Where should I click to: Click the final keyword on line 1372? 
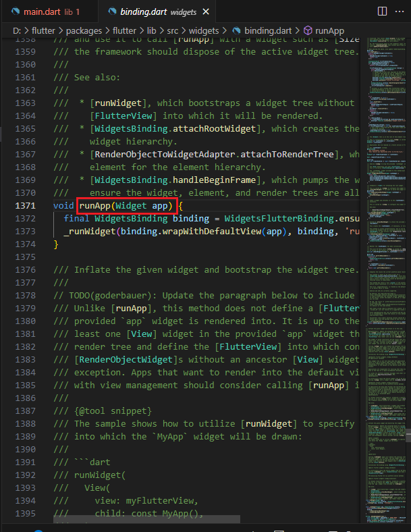pos(77,219)
